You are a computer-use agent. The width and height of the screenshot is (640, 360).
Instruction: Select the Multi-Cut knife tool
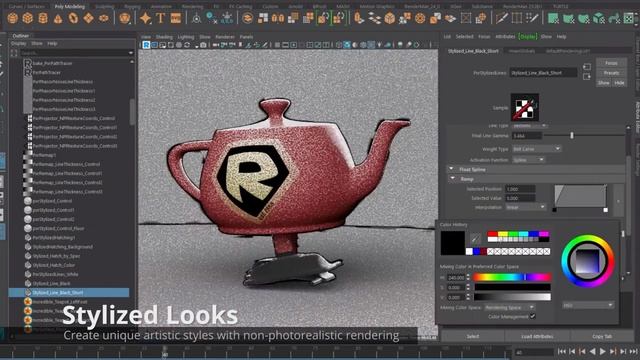click(502, 18)
